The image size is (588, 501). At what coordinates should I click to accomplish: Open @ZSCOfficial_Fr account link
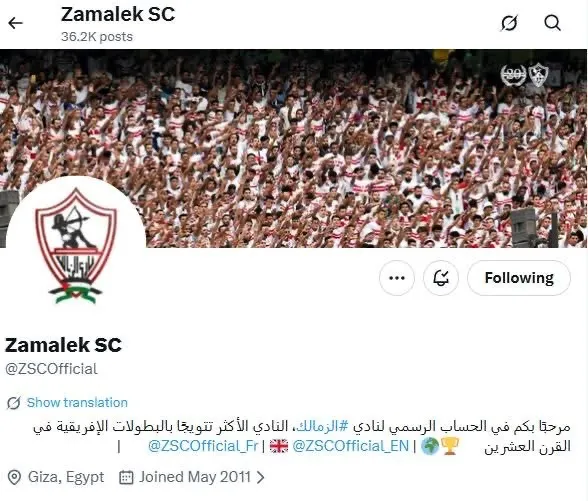tap(203, 446)
